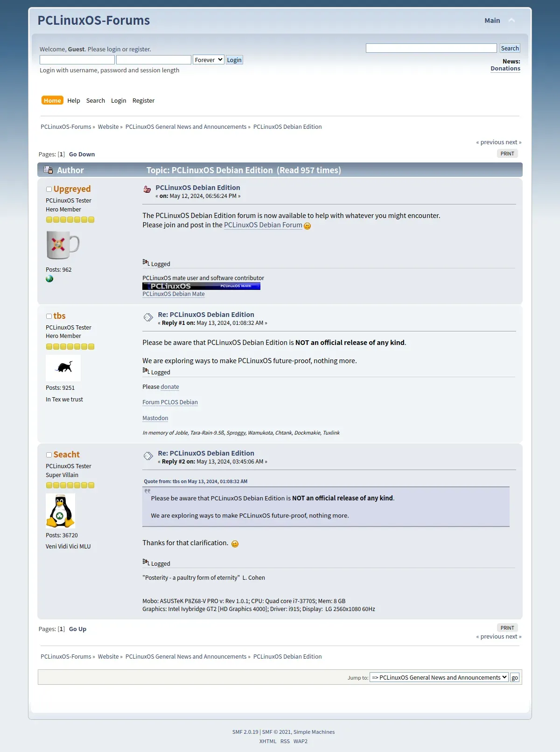Click the Quote from tbs link
Image resolution: width=560 pixels, height=752 pixels.
pos(196,481)
